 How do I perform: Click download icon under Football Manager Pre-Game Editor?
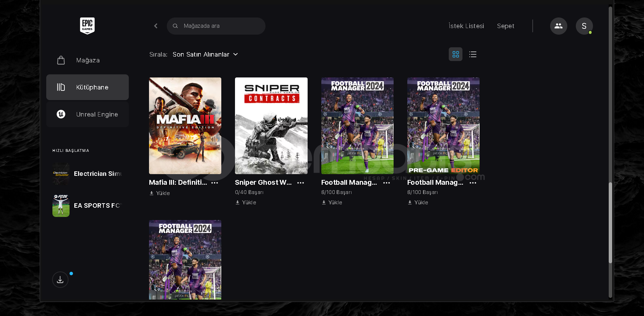tap(410, 203)
